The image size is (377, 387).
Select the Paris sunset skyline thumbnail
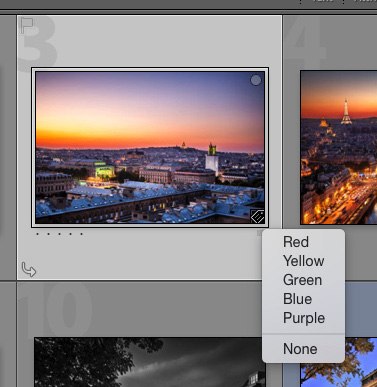[x=150, y=147]
